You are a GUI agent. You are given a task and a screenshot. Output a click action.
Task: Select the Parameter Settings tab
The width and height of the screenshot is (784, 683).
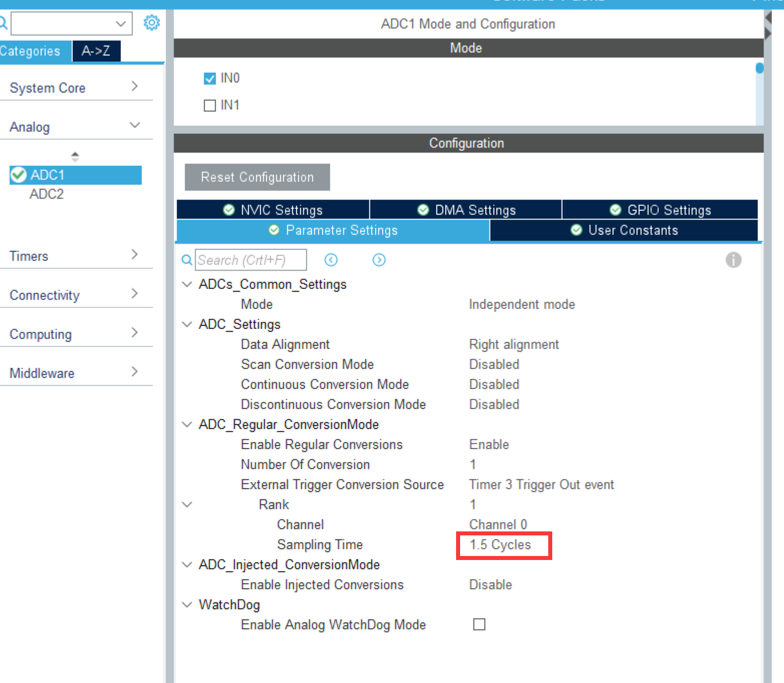(333, 230)
